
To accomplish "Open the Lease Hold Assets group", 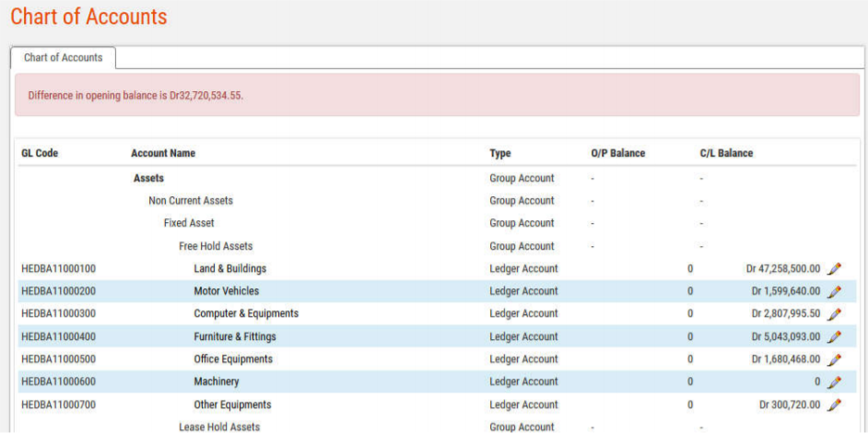I will pyautogui.click(x=218, y=427).
